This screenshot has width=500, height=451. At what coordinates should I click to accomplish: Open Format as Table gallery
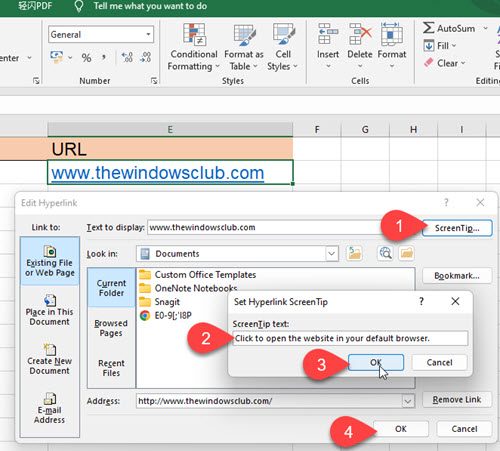pyautogui.click(x=244, y=47)
